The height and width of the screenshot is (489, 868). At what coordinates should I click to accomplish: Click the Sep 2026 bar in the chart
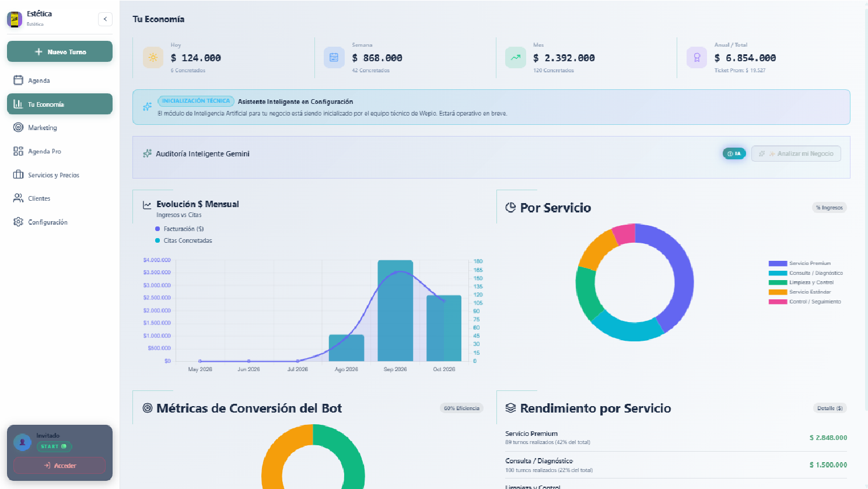click(x=395, y=310)
